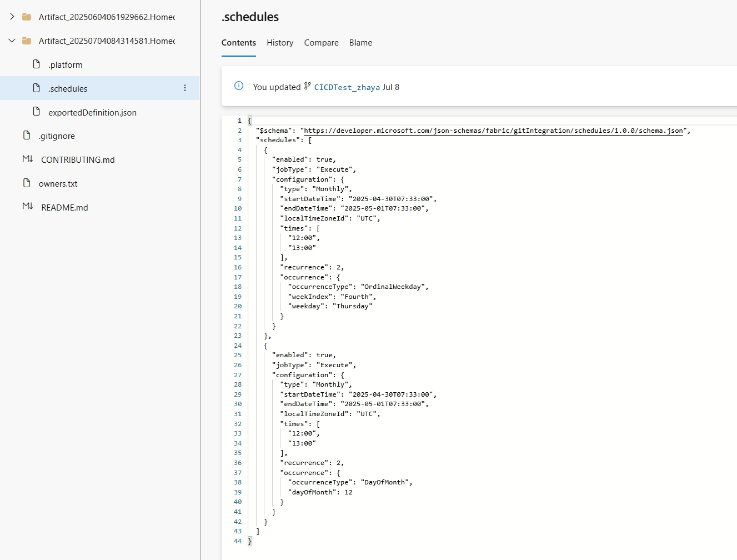Click the info icon in update banner
The image size is (737, 560).
239,86
